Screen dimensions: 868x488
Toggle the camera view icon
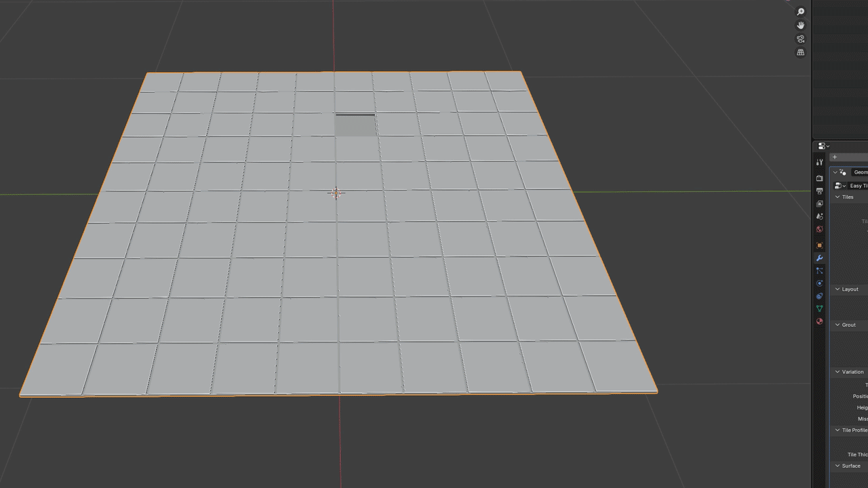[x=801, y=39]
